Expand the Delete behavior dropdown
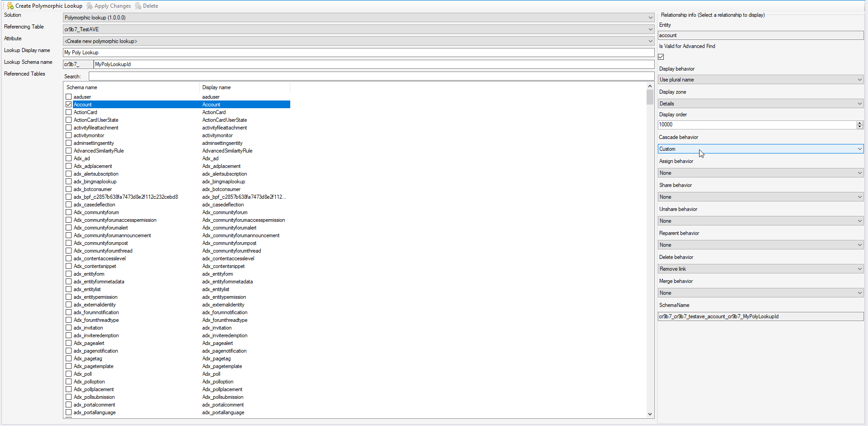Image resolution: width=868 pixels, height=426 pixels. pyautogui.click(x=760, y=269)
